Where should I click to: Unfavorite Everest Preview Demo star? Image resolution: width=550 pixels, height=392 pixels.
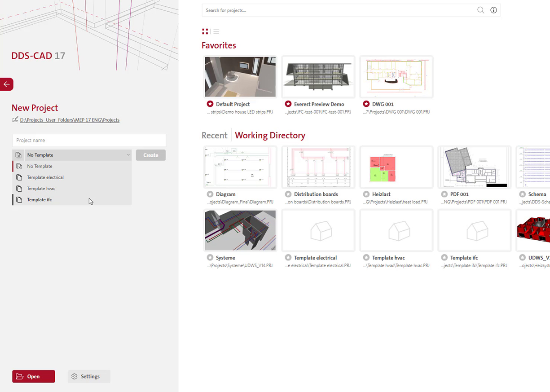click(x=288, y=104)
